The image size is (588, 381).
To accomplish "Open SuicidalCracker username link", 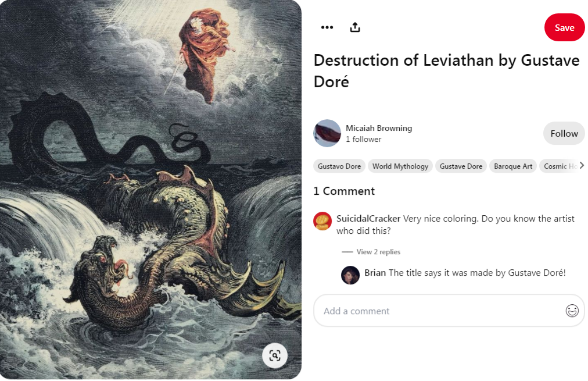I will [x=368, y=219].
